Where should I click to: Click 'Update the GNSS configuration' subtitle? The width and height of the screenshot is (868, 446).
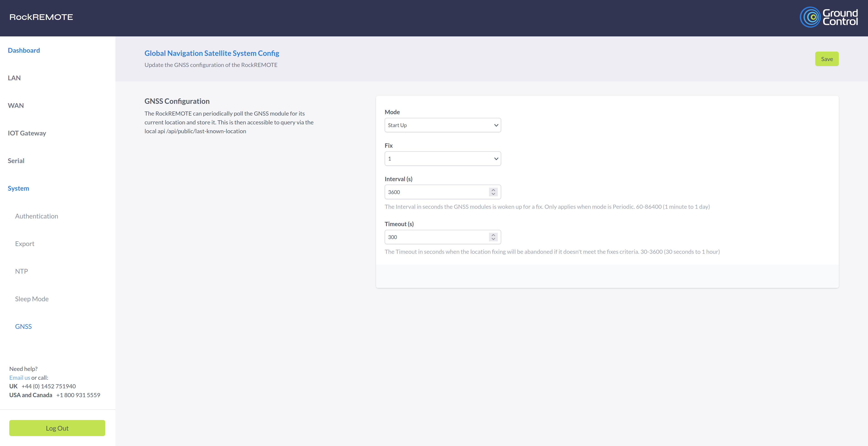[211, 65]
